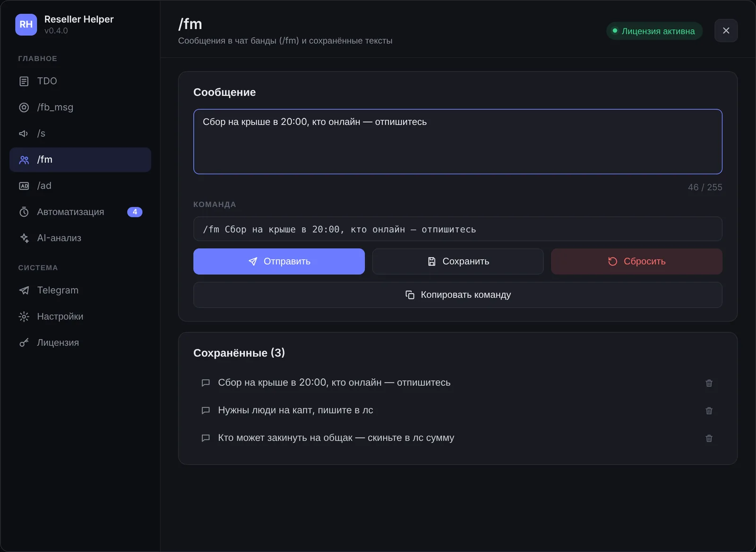The image size is (756, 552).
Task: Open the /ad section
Action: tap(80, 186)
